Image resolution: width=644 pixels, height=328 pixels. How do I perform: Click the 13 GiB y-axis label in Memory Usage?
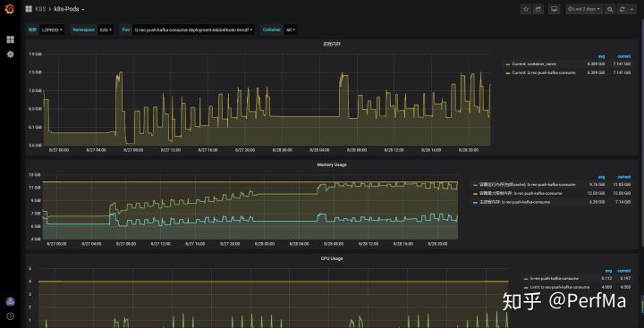tap(35, 175)
